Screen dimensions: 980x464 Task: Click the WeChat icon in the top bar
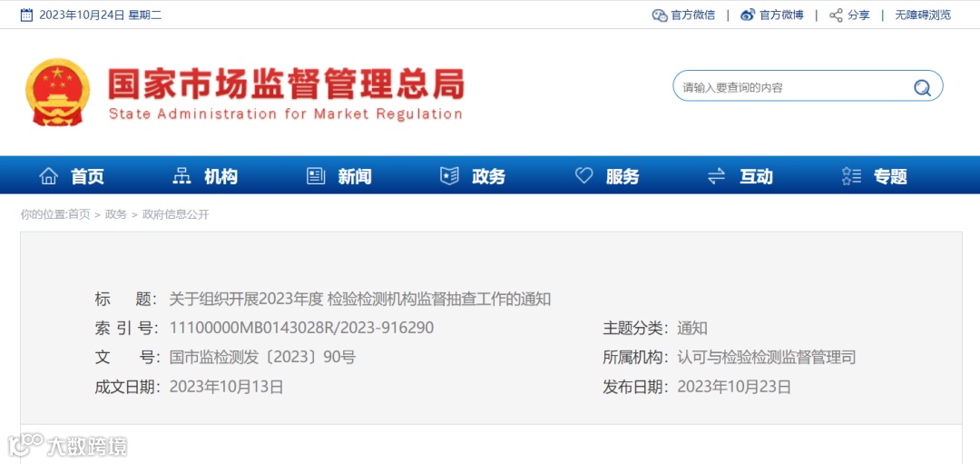point(660,15)
